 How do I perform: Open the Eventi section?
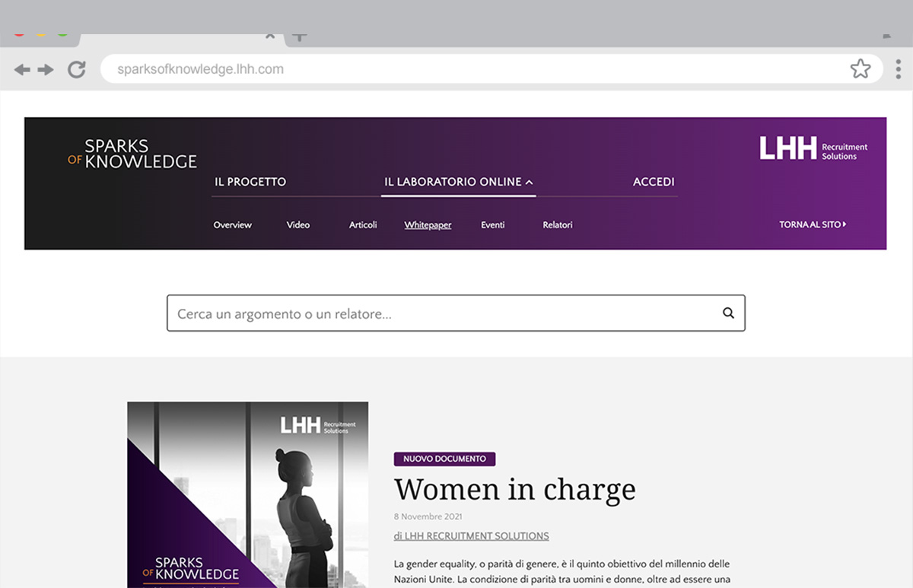click(x=493, y=225)
